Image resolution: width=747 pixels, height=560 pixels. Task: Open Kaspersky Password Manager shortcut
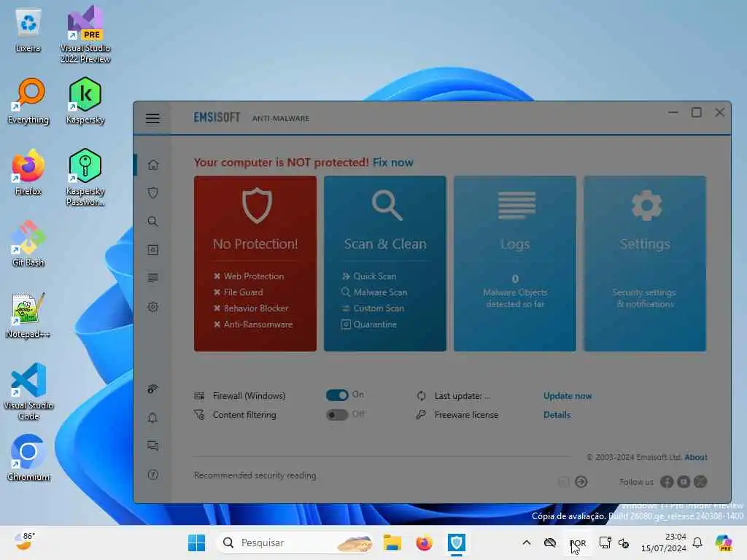[85, 177]
